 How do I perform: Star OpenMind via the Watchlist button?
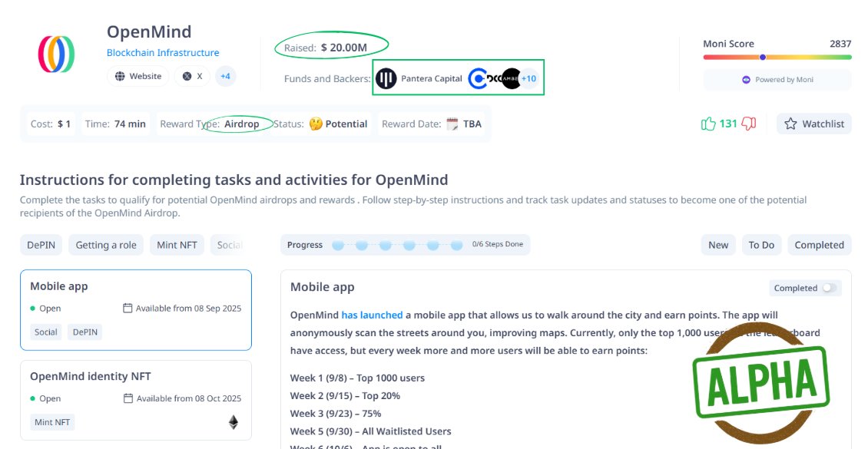point(813,124)
